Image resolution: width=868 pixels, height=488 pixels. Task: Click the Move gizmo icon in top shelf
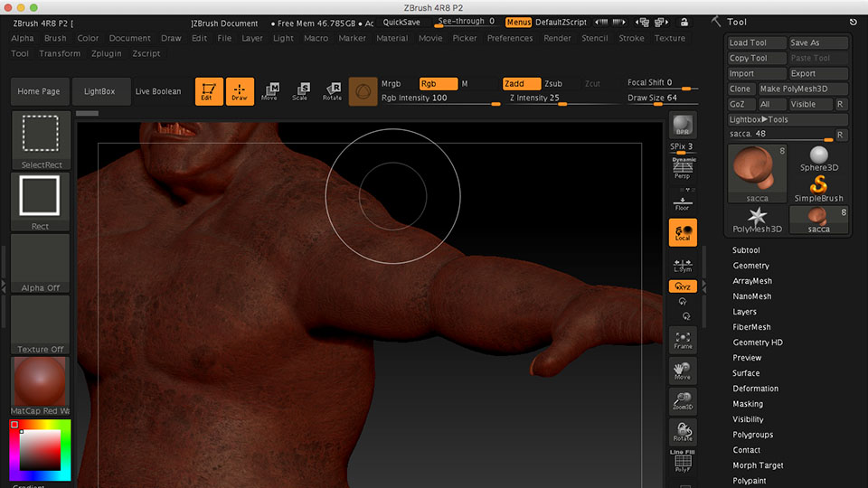pos(269,91)
